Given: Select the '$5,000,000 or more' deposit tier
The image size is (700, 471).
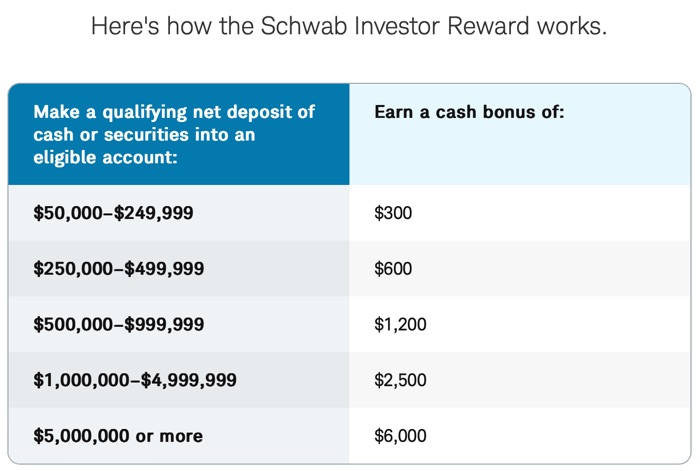Looking at the screenshot, I should 118,436.
